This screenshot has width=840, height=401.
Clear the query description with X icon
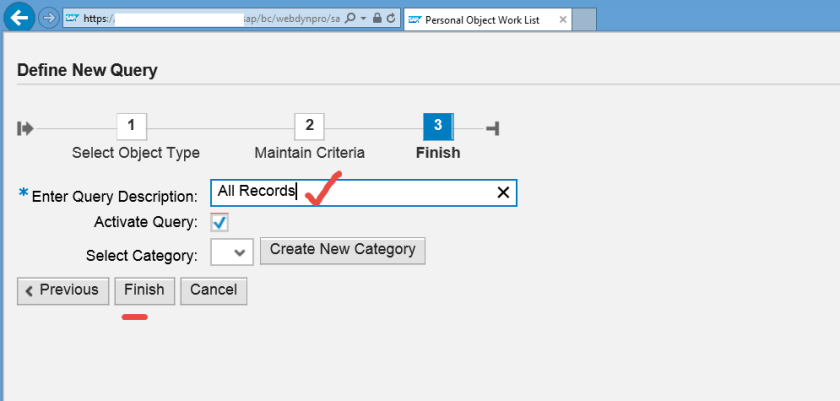coord(503,193)
